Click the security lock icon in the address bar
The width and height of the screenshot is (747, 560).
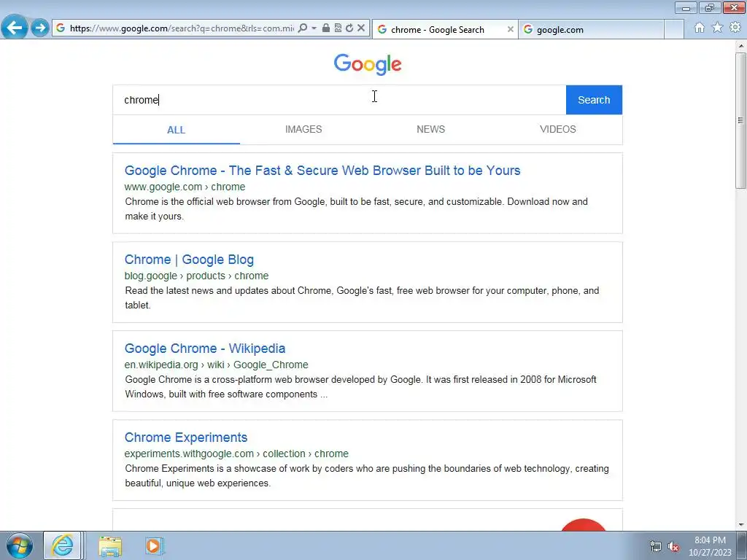tap(326, 28)
